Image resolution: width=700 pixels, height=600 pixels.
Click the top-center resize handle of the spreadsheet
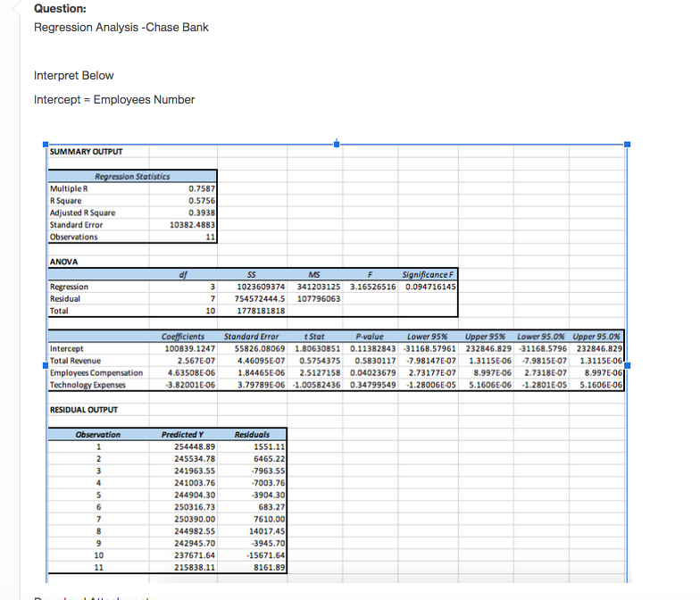[x=336, y=144]
